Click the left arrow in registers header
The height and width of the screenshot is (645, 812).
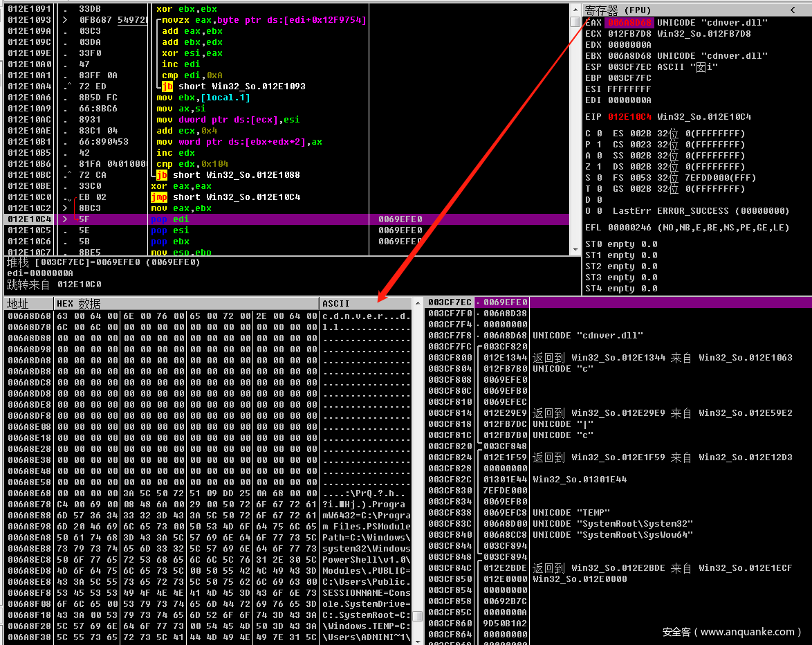point(793,10)
